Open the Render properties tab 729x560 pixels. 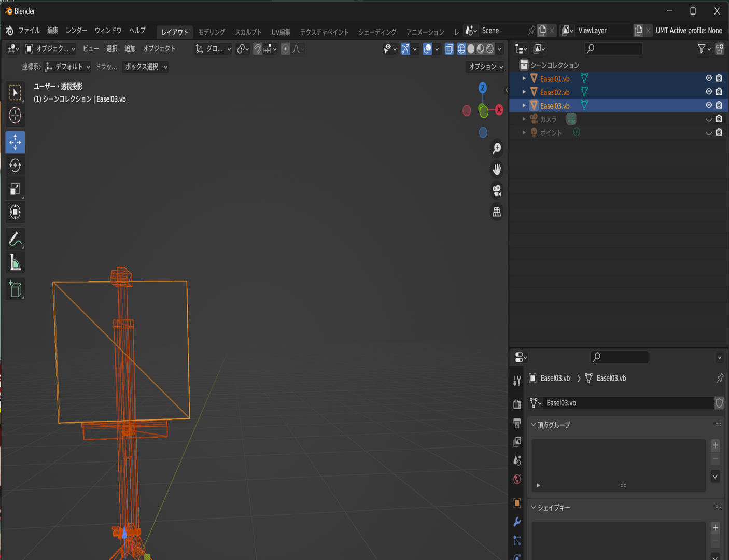pyautogui.click(x=517, y=404)
